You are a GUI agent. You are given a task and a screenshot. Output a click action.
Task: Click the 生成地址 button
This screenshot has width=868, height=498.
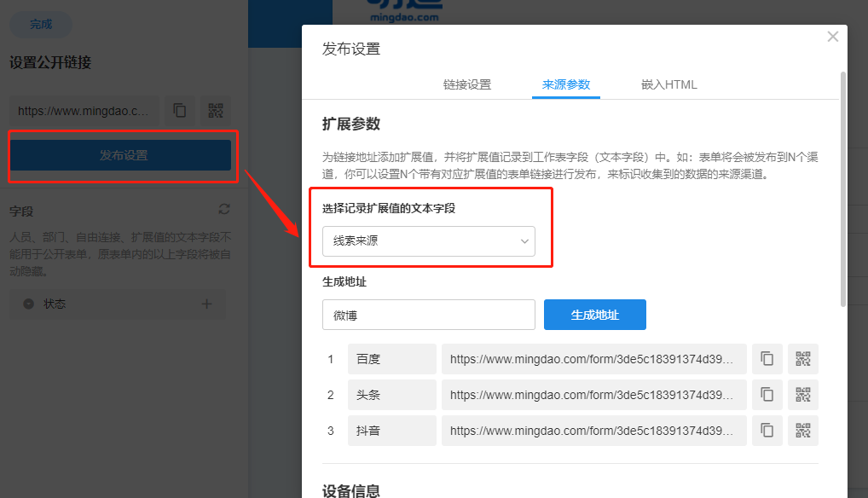595,315
